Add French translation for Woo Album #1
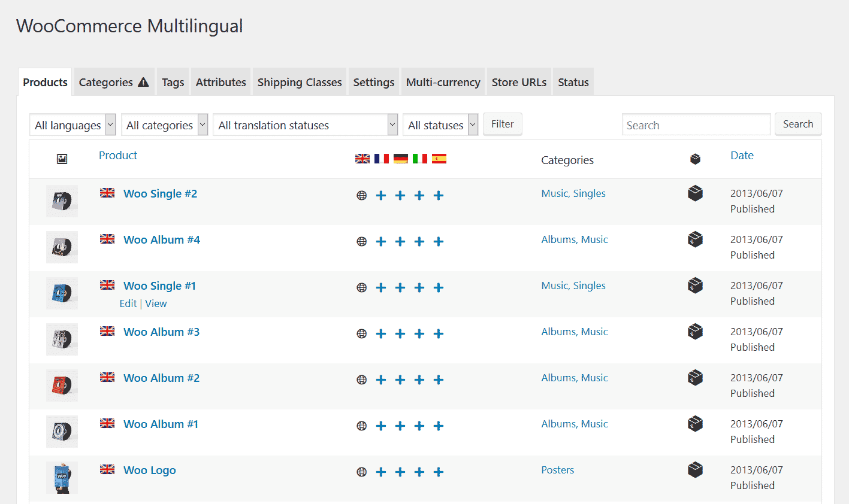Screen dimensions: 849x504 [381, 426]
